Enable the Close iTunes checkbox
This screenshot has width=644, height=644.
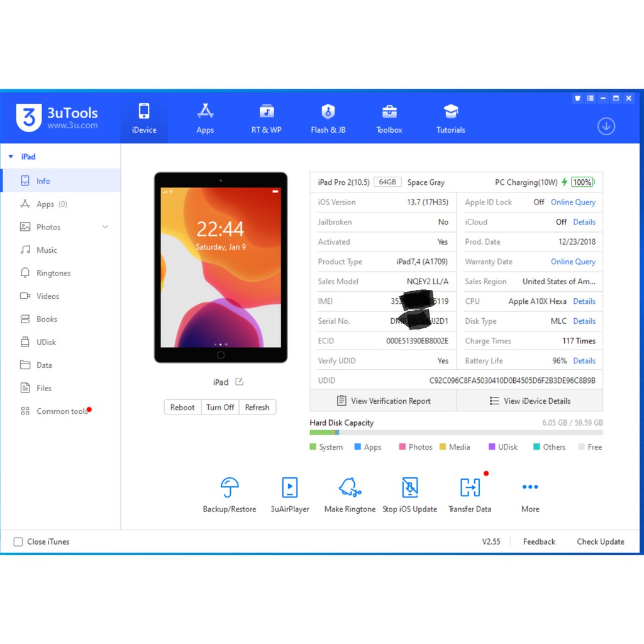click(x=18, y=541)
